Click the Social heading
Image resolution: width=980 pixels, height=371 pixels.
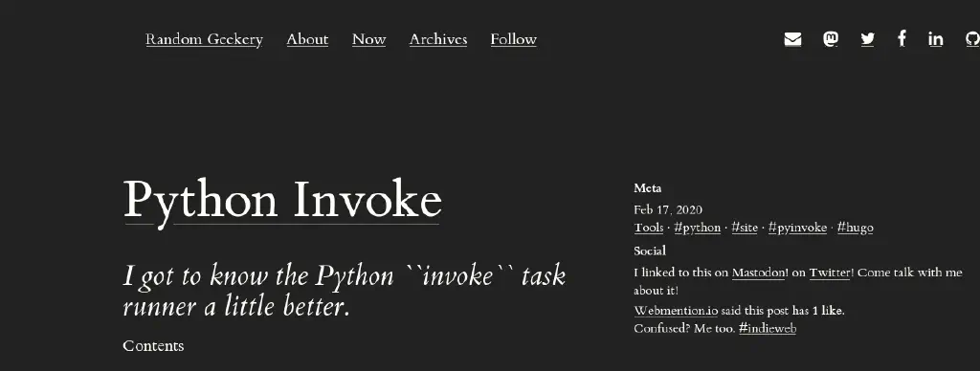pos(650,251)
